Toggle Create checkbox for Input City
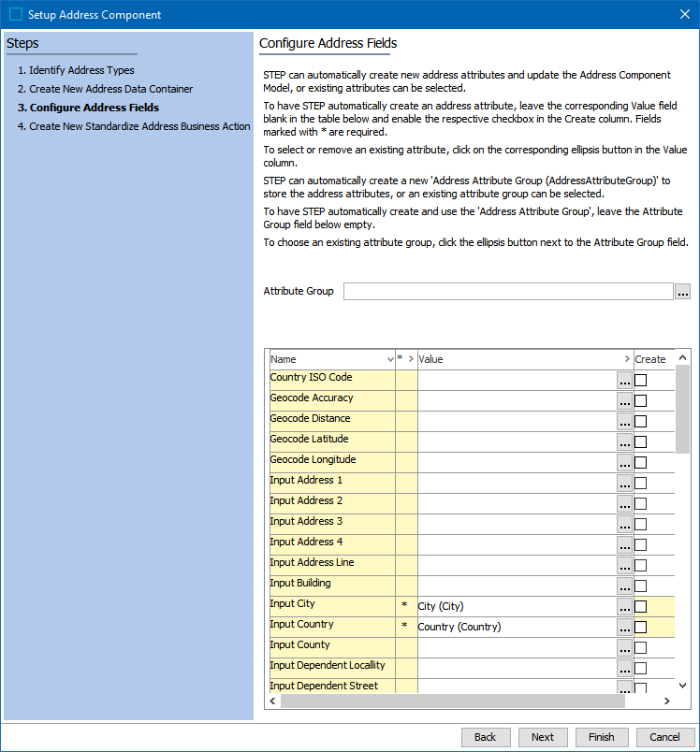The image size is (700, 752). pos(640,607)
